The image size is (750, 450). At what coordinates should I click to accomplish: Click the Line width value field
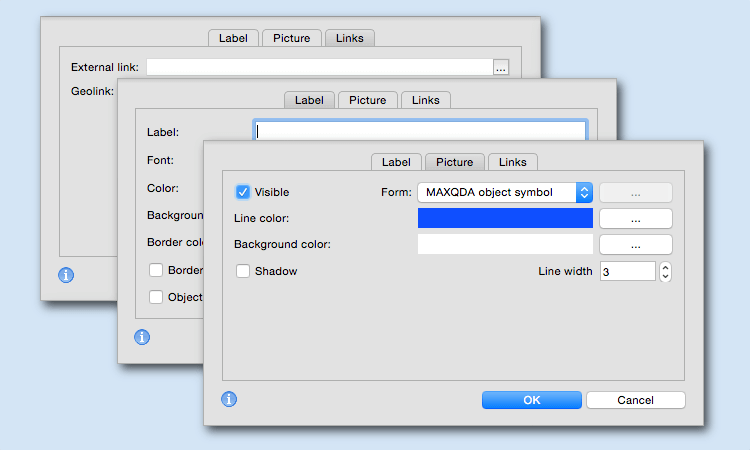coord(628,271)
